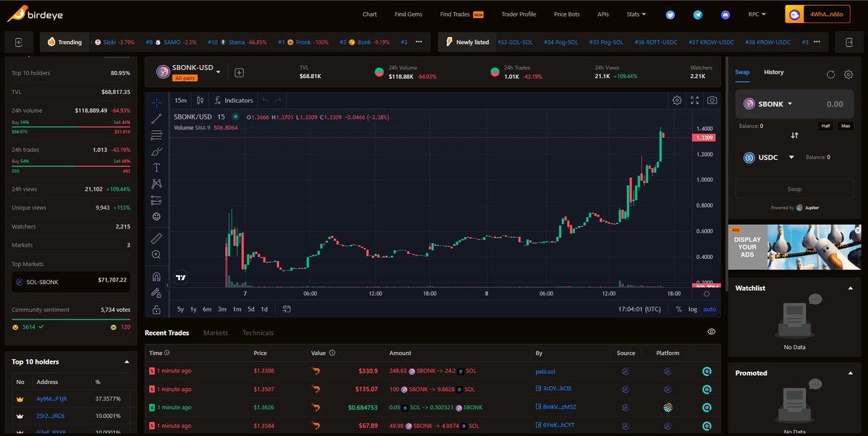Open the Indicators dialog
868x436 pixels.
[x=234, y=101]
